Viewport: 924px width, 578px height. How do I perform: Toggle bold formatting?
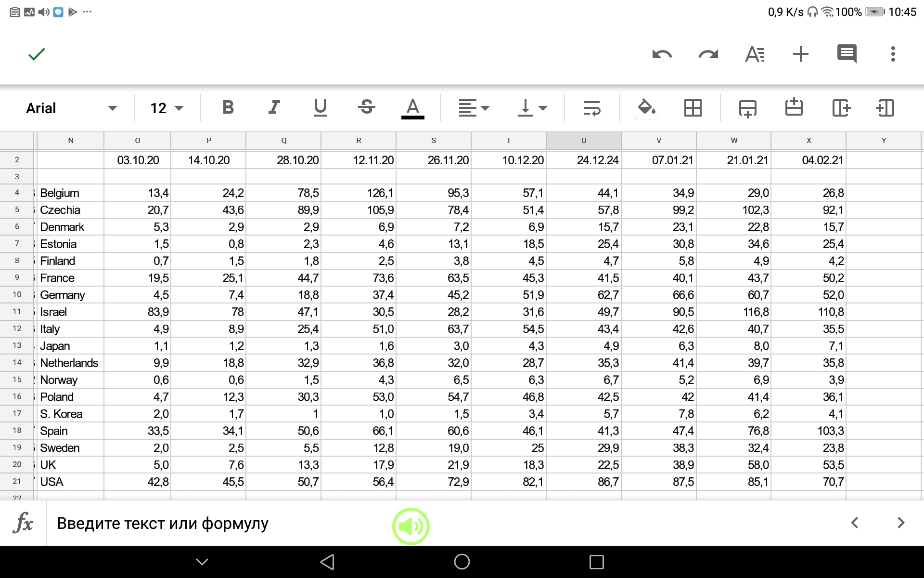(228, 107)
